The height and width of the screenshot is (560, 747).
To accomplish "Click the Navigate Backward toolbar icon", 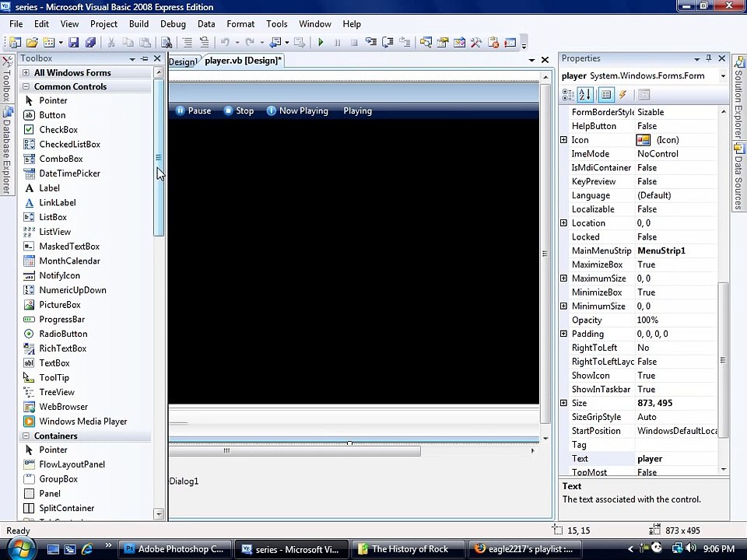I will tap(275, 42).
